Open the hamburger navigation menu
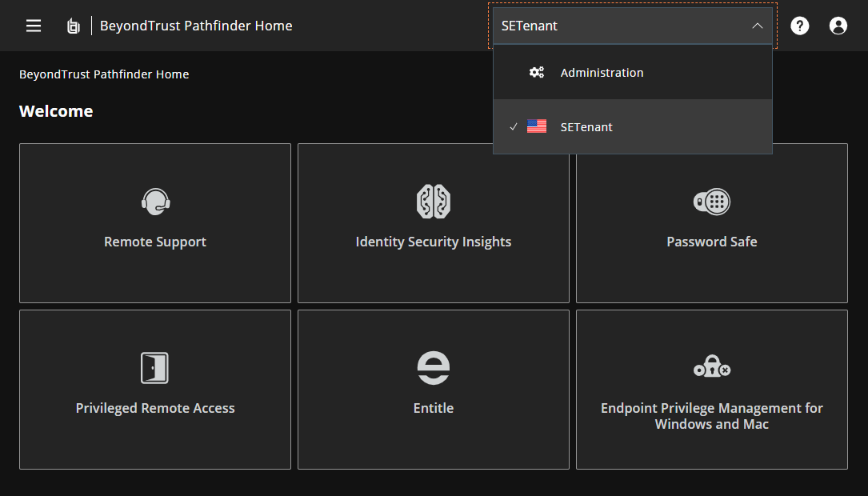The width and height of the screenshot is (868, 496). 34,26
